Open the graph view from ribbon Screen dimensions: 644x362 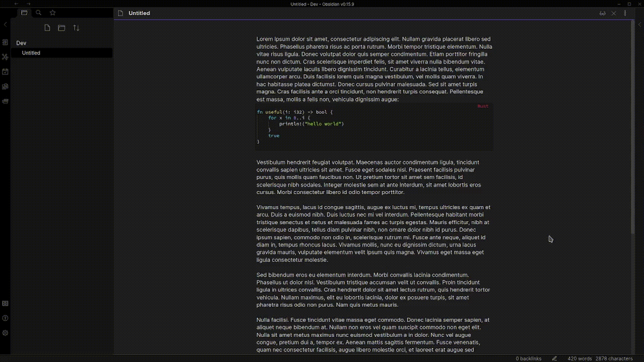5,57
